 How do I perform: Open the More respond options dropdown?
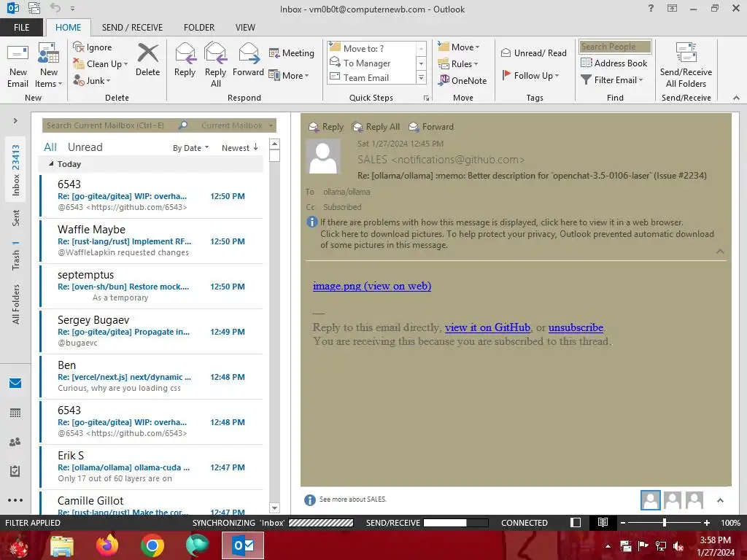point(289,75)
